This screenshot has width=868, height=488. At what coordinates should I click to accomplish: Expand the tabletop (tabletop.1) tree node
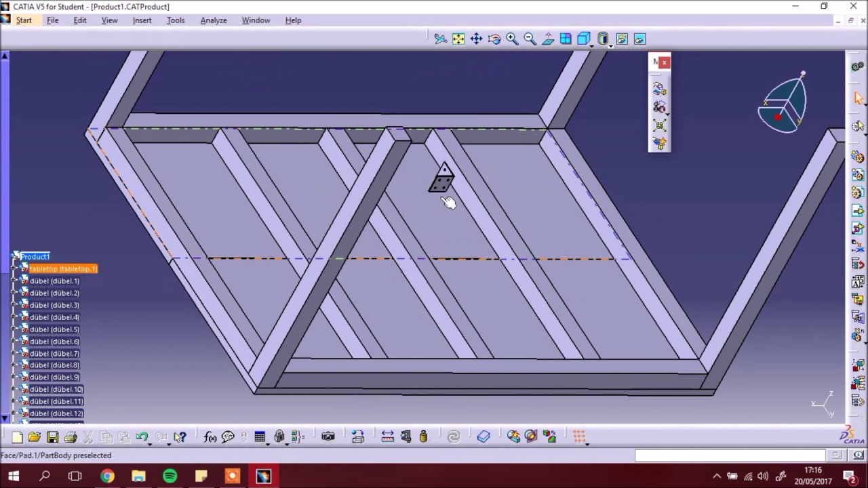(x=14, y=269)
